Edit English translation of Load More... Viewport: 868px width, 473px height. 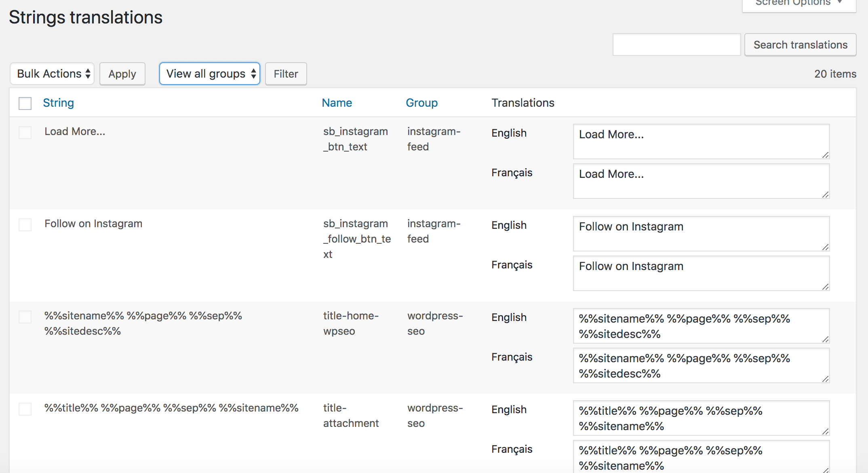[x=701, y=141]
